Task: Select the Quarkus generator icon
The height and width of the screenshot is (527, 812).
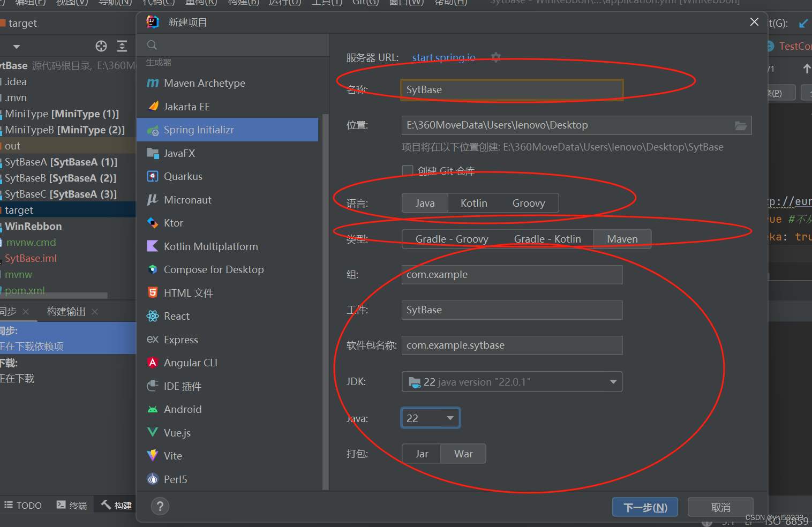Action: (153, 176)
